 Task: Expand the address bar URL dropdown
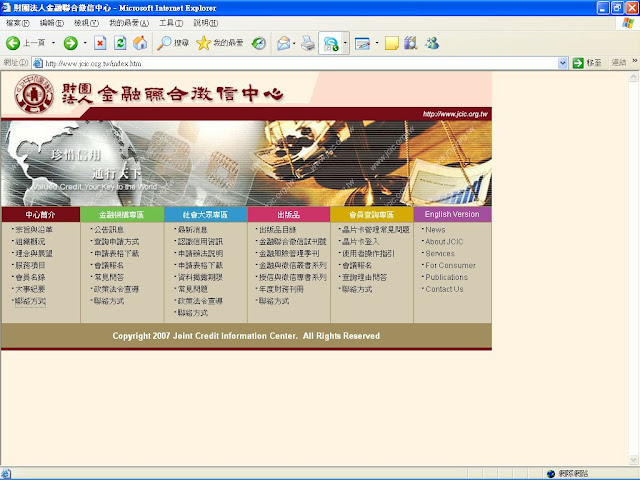[x=562, y=63]
